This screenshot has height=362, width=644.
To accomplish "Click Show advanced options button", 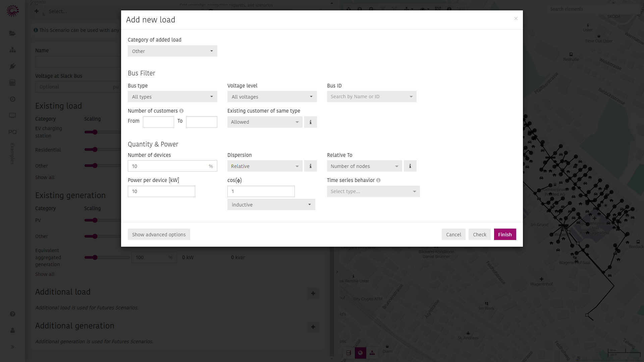I will coord(159,234).
